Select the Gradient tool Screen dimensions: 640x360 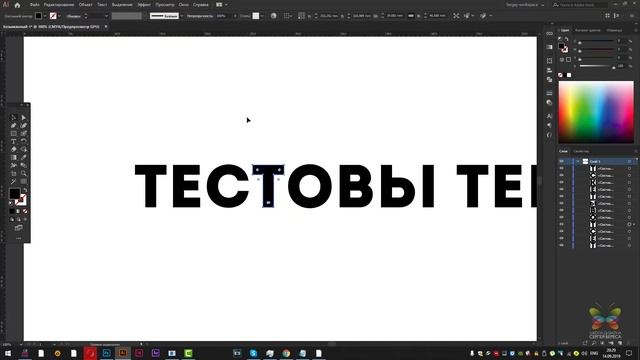point(13,157)
